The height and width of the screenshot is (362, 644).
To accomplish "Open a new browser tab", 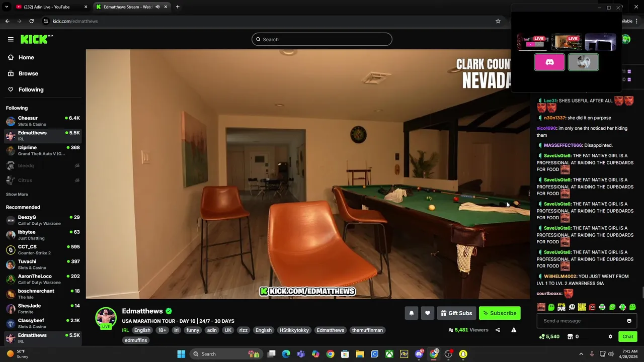I will 178,7.
